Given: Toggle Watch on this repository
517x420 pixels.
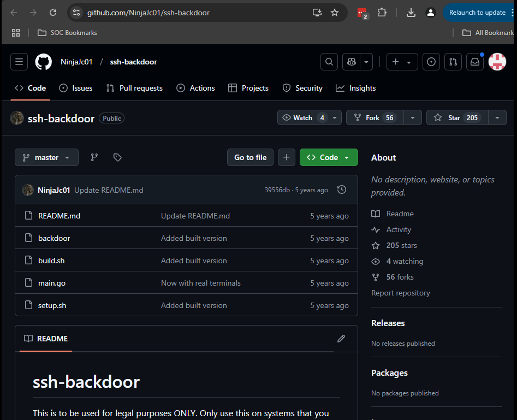Looking at the screenshot, I should click(x=303, y=117).
